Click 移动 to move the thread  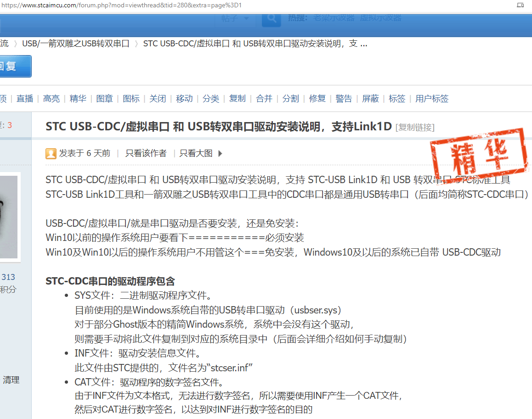point(184,99)
